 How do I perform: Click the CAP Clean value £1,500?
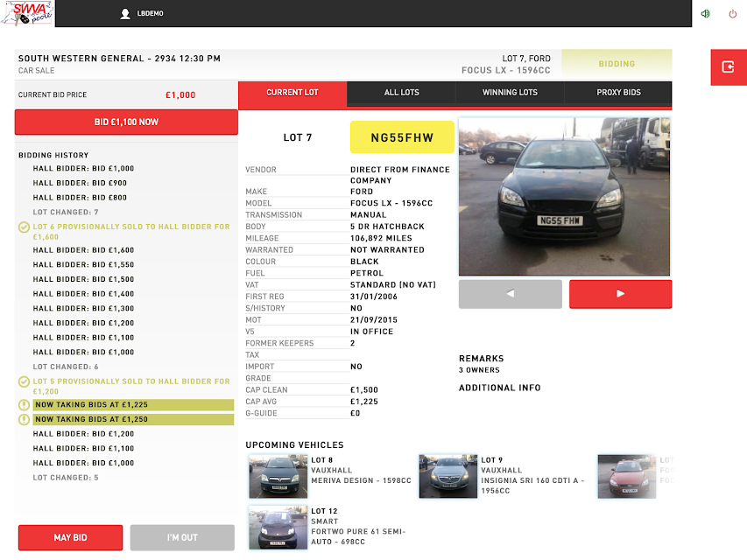(364, 390)
